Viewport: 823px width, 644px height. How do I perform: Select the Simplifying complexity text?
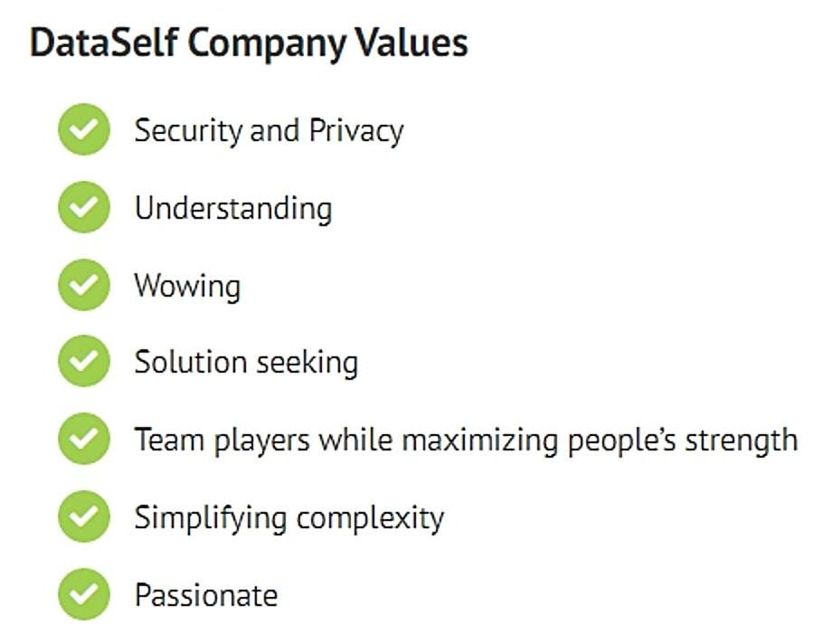coord(289,518)
